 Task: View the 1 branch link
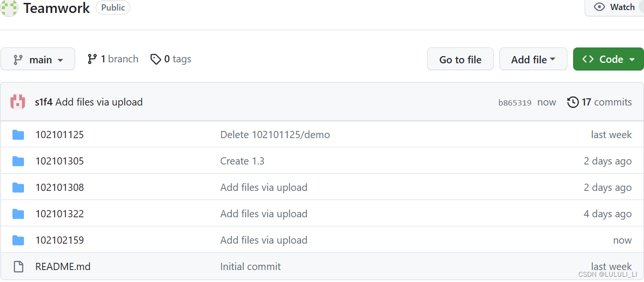pyautogui.click(x=113, y=59)
